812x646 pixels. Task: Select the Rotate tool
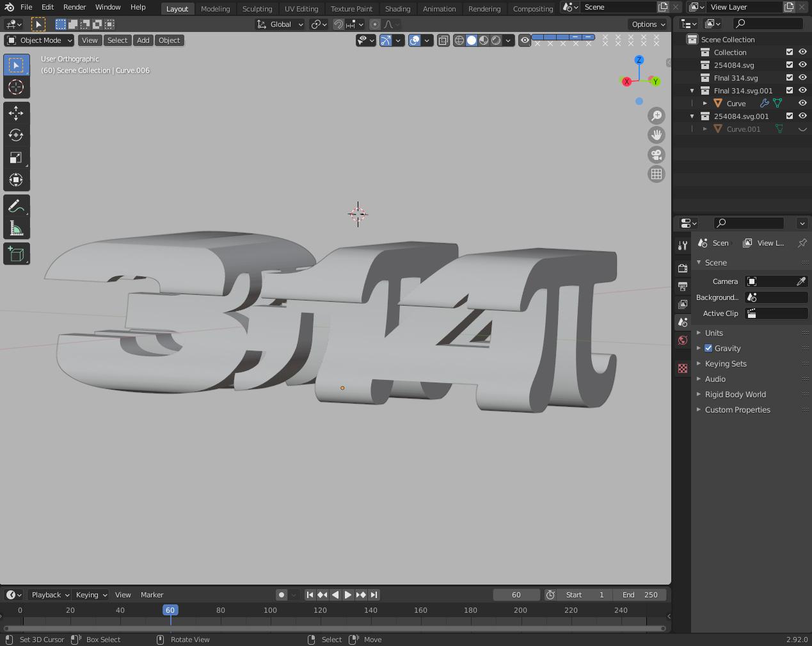coord(16,135)
